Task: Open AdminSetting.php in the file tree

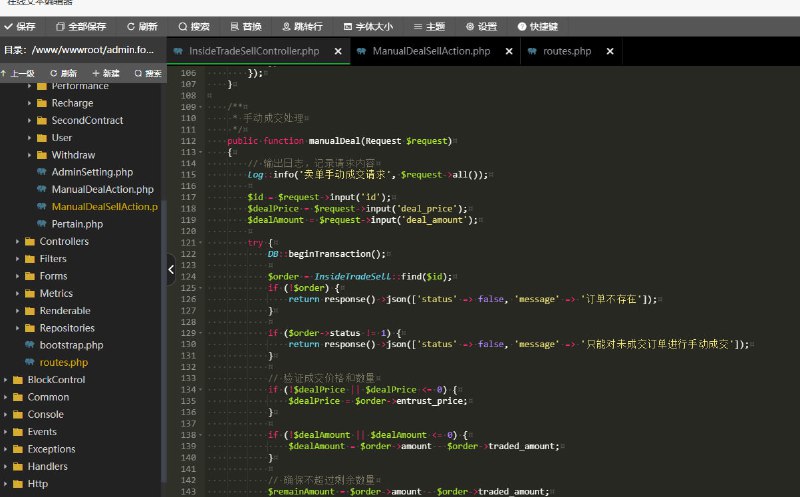Action: click(x=92, y=172)
